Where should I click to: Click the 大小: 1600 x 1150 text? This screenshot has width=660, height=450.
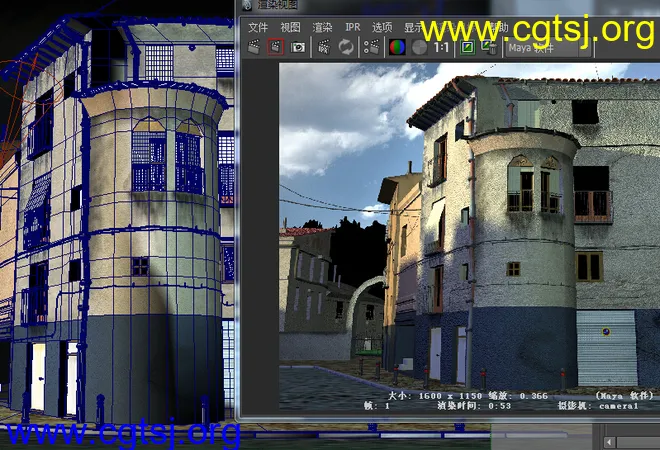(435, 396)
